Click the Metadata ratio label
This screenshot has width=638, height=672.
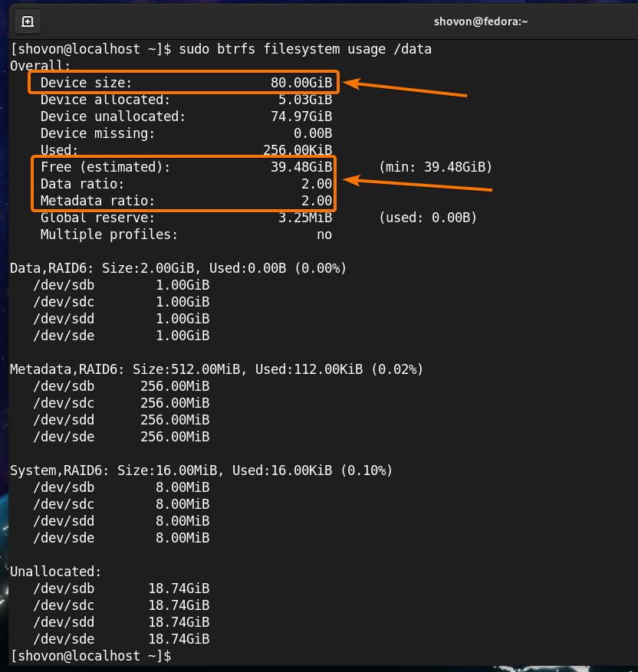pos(97,201)
